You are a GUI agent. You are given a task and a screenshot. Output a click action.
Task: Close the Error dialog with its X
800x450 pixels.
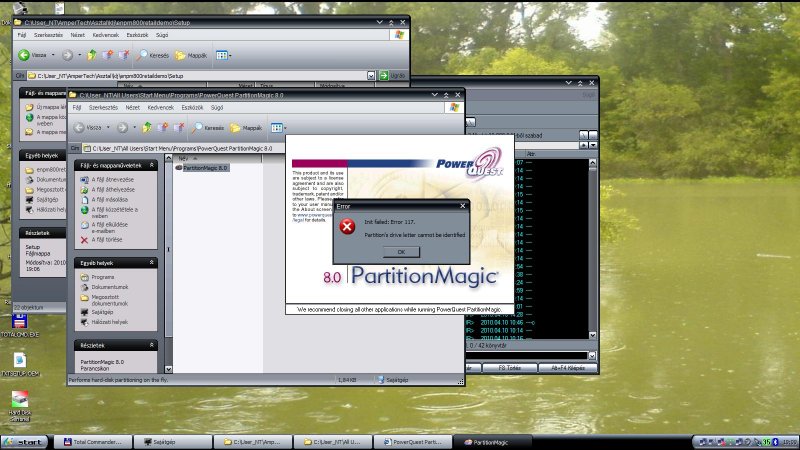point(462,206)
